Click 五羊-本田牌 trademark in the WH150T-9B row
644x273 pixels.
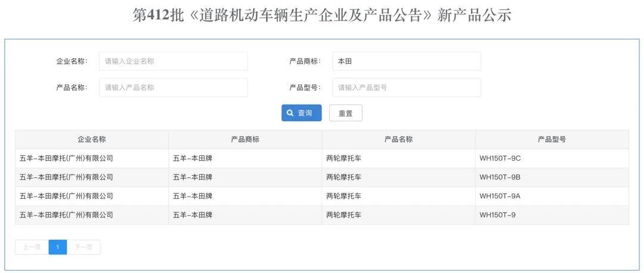click(x=193, y=177)
